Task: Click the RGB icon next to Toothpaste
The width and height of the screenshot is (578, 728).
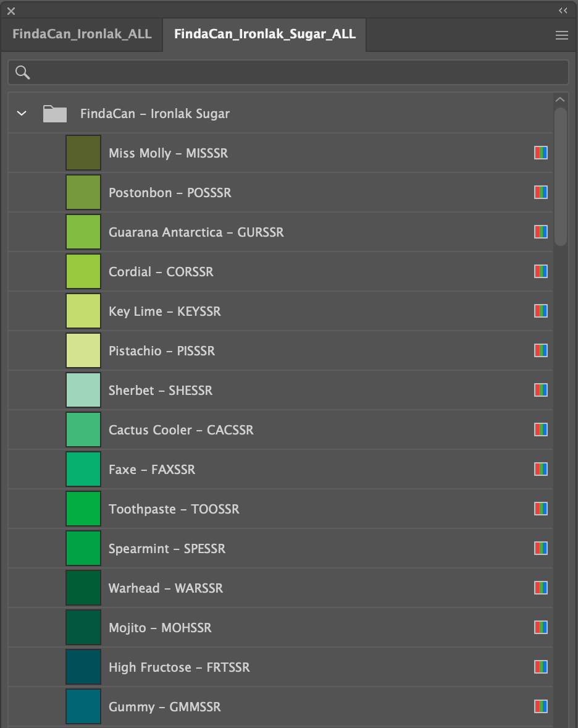Action: click(x=540, y=509)
